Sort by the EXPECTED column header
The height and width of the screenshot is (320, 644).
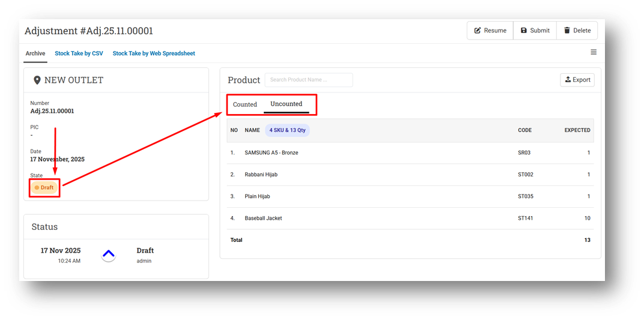[577, 130]
